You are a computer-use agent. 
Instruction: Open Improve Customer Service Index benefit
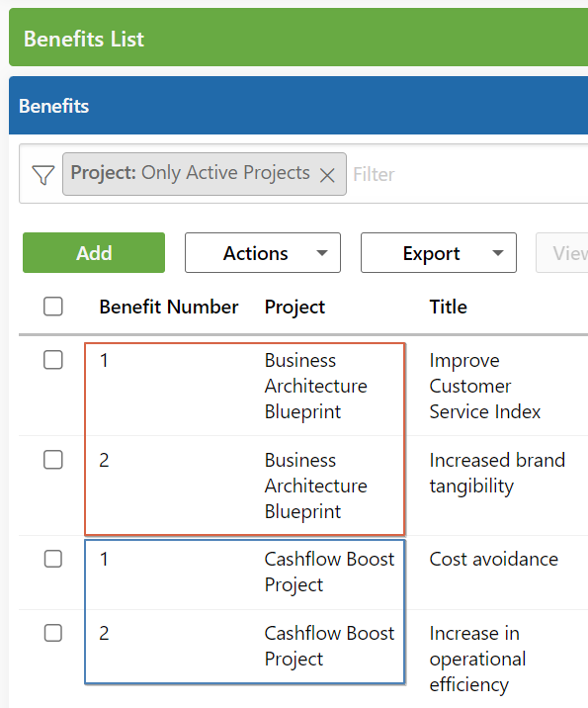coord(484,386)
